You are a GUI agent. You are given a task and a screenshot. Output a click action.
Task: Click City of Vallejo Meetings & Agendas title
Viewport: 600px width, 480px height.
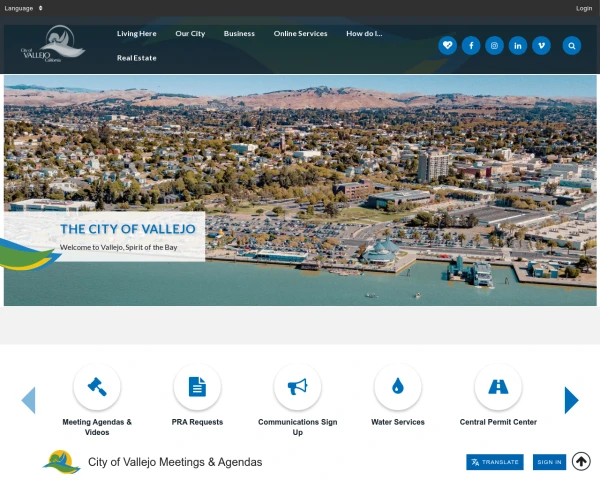(175, 462)
